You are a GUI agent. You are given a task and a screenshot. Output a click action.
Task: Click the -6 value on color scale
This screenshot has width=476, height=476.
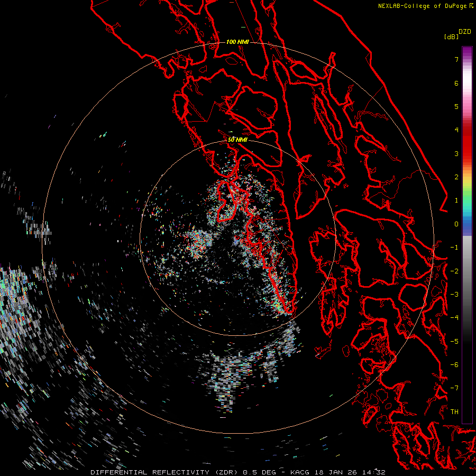tap(454, 364)
